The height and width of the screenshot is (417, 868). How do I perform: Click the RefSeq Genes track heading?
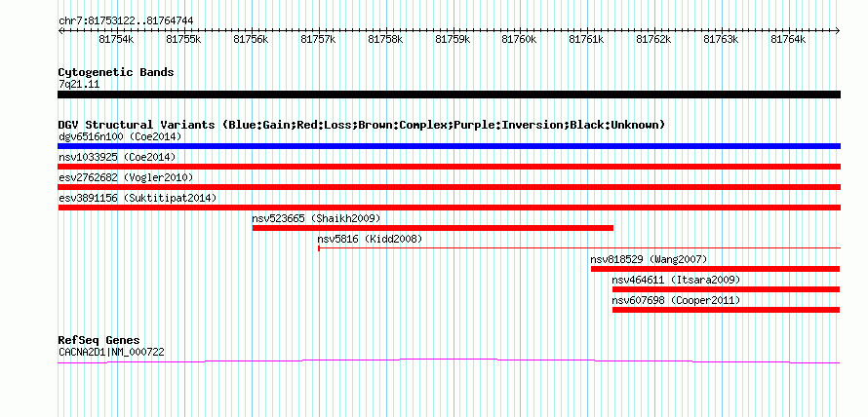(x=99, y=340)
